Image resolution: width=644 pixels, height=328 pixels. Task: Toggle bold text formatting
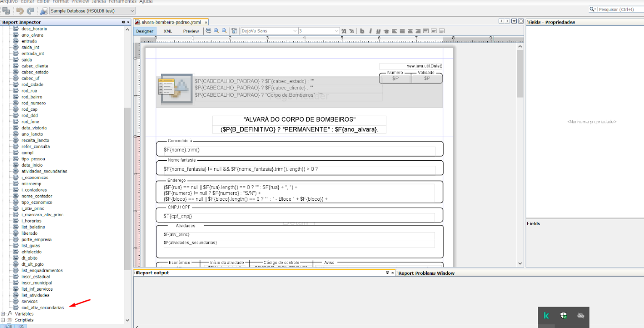[362, 31]
